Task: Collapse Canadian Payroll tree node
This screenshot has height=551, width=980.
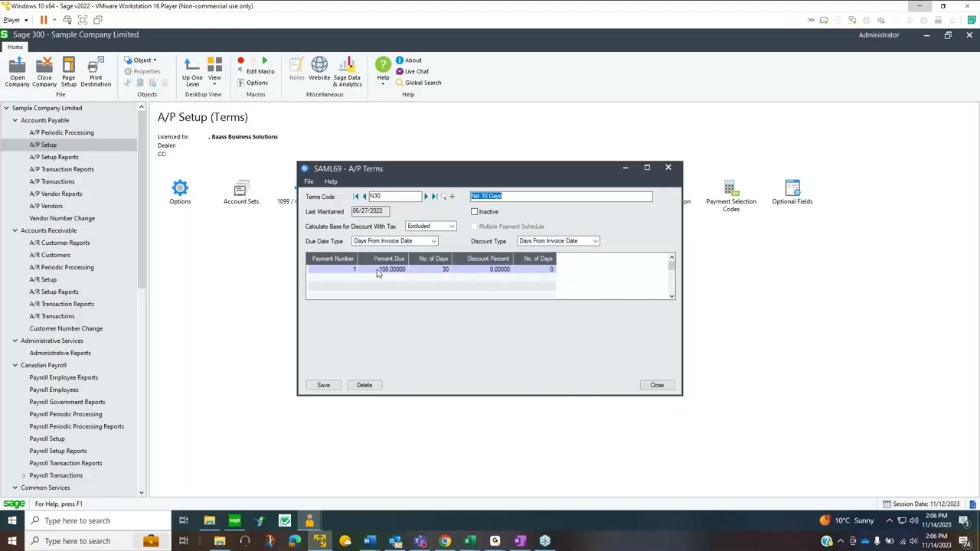Action: 15,365
